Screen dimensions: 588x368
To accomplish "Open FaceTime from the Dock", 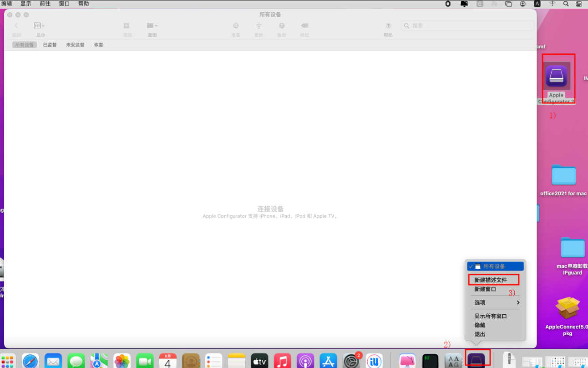I will point(145,362).
